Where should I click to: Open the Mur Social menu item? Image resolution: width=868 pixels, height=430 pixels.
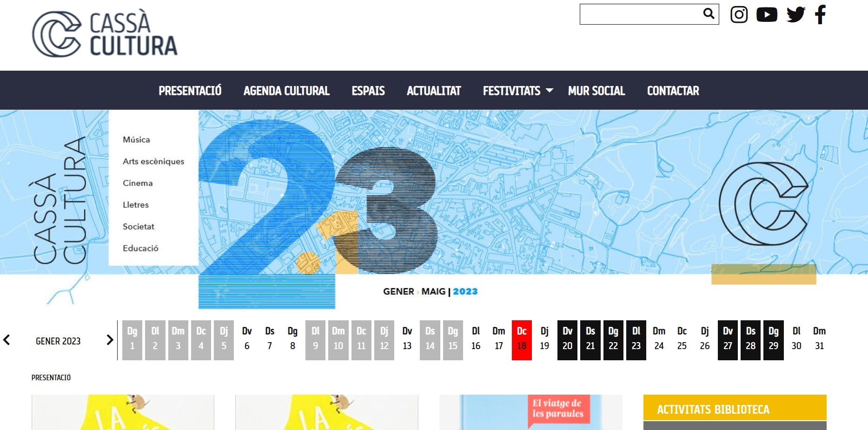pyautogui.click(x=596, y=91)
